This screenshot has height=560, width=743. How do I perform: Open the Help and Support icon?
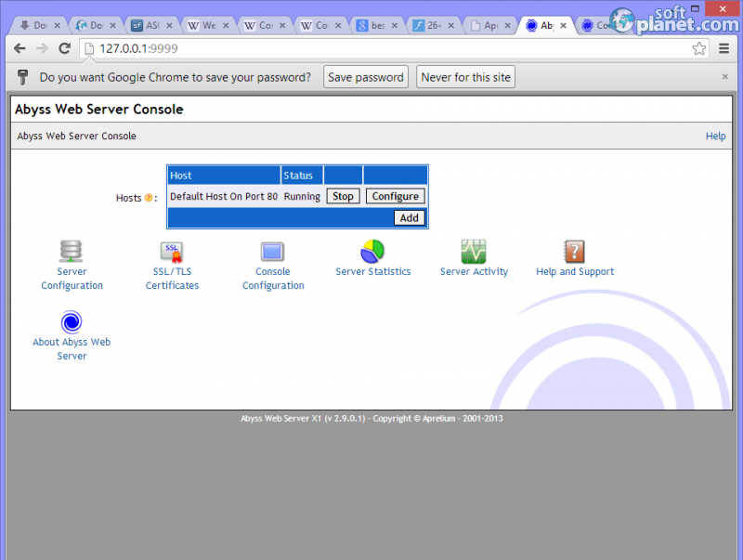(x=574, y=251)
